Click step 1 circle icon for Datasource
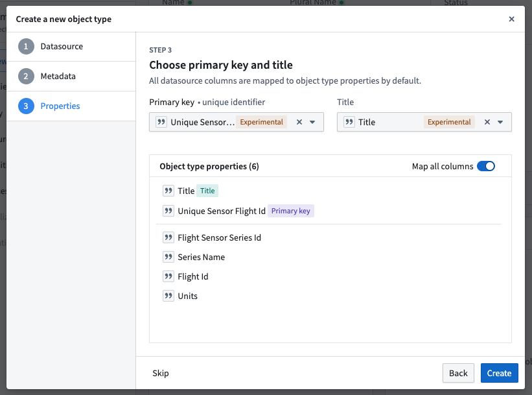Viewport: 532px width, 395px height. pos(26,47)
